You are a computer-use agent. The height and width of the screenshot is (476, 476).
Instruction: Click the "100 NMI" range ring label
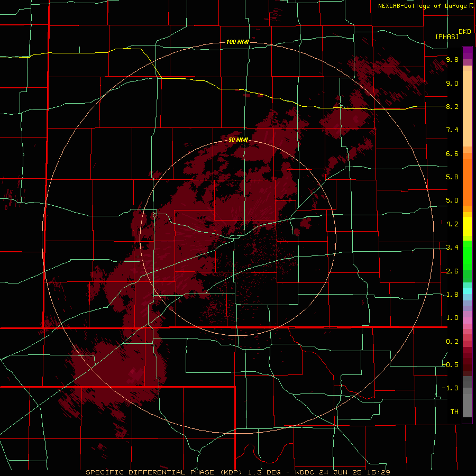[x=237, y=42]
